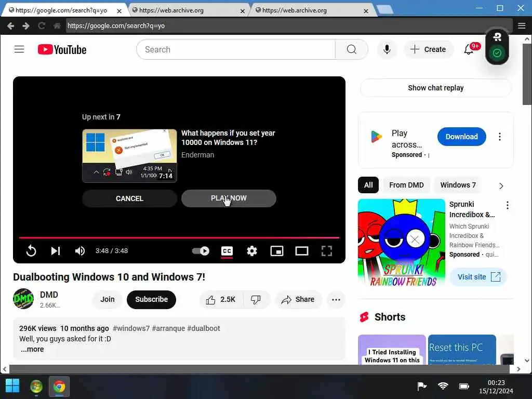The width and height of the screenshot is (532, 399).
Task: Open options for Sprunki ad
Action: click(x=507, y=205)
